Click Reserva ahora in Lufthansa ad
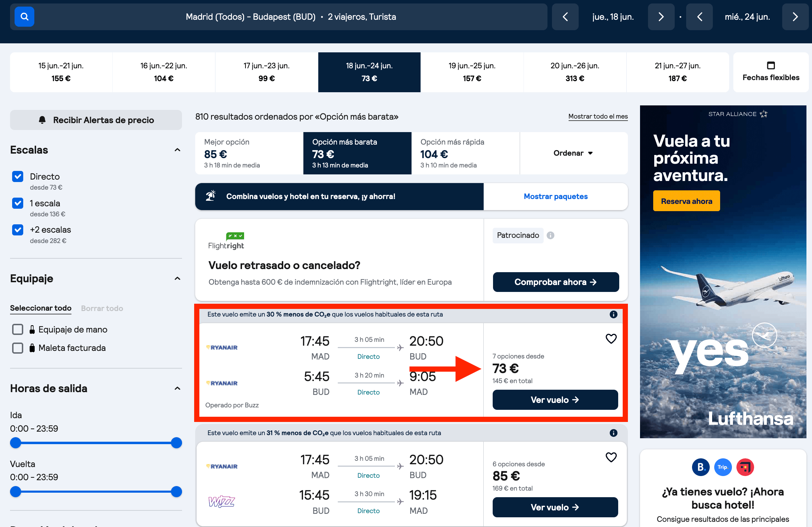Screen dimensions: 812x527 [x=686, y=201]
